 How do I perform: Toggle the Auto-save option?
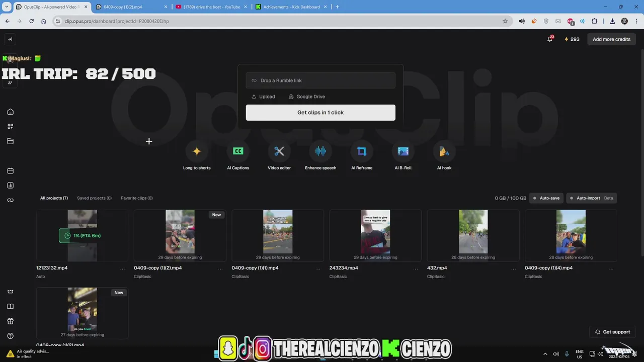(x=546, y=198)
